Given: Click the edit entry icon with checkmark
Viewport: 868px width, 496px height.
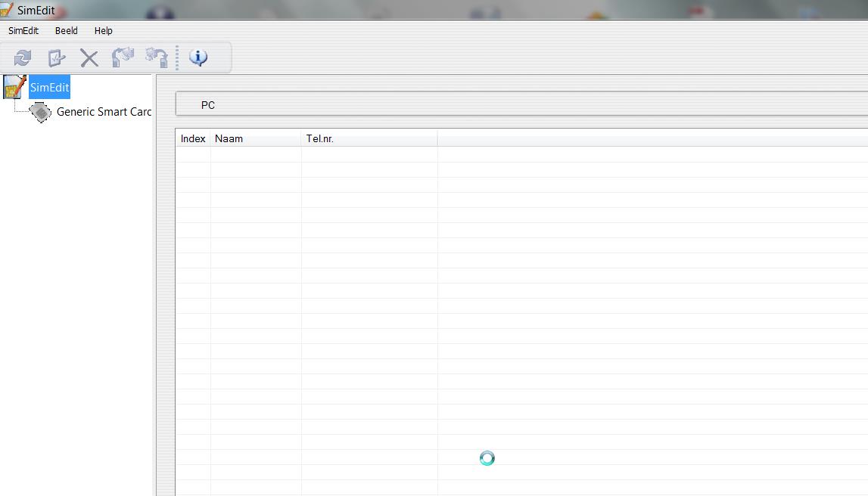Looking at the screenshot, I should click(x=56, y=57).
